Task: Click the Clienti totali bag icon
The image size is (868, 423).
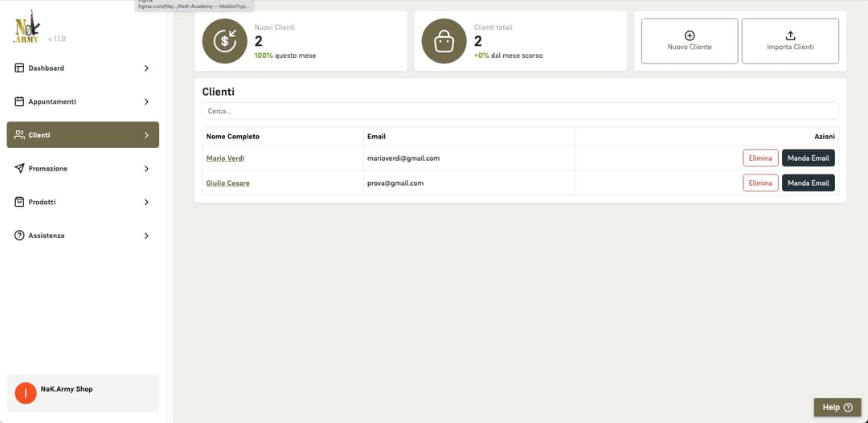Action: point(444,41)
